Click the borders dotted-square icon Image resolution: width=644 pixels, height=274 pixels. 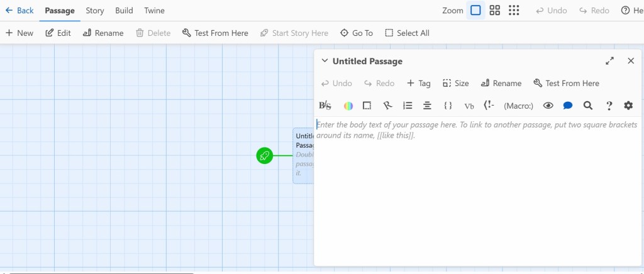367,106
